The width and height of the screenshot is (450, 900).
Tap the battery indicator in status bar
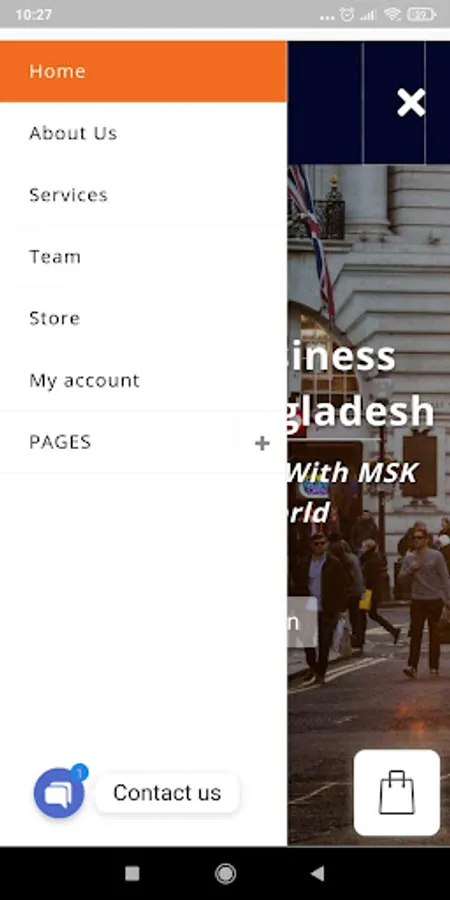[421, 14]
